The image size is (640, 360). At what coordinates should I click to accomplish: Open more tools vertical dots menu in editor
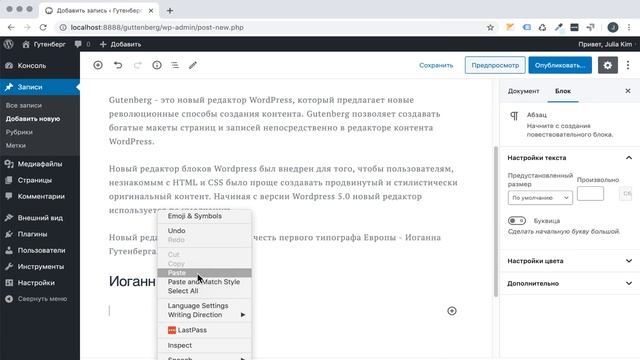(628, 65)
